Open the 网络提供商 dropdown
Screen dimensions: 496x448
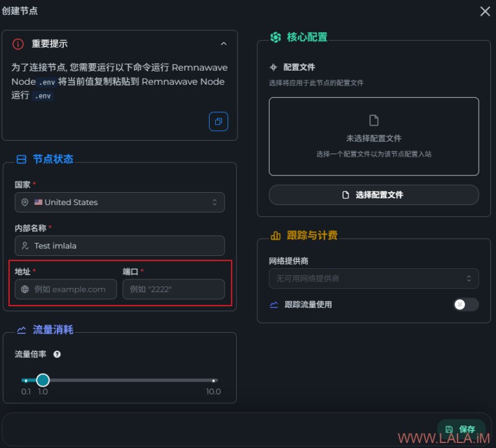(374, 279)
